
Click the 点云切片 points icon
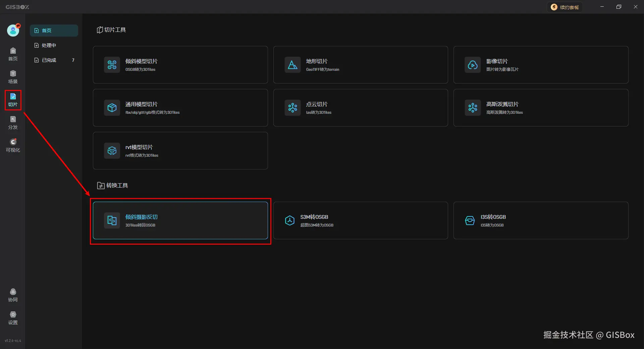pyautogui.click(x=292, y=108)
